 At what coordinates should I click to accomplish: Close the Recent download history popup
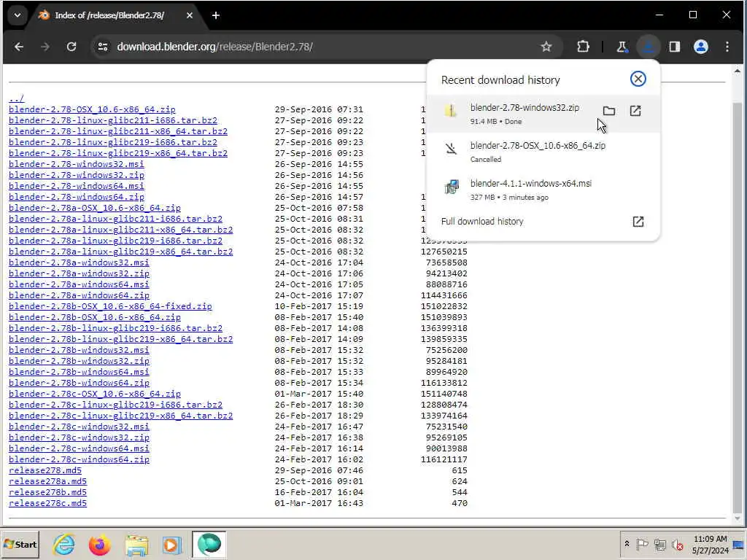click(638, 79)
